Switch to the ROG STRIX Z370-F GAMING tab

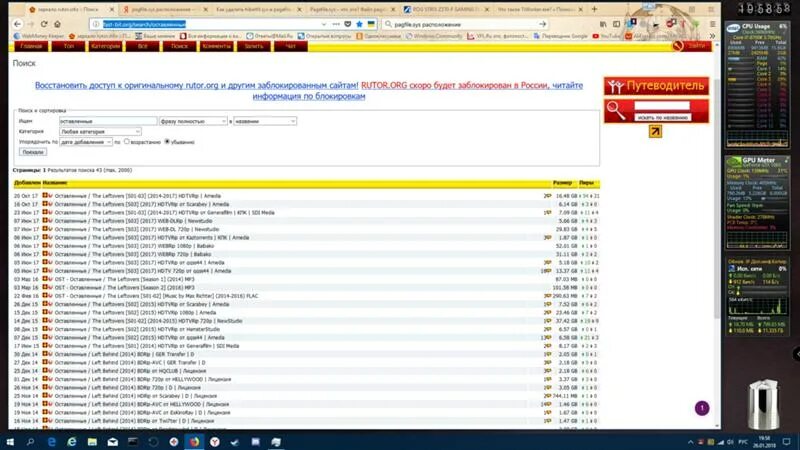(x=446, y=9)
